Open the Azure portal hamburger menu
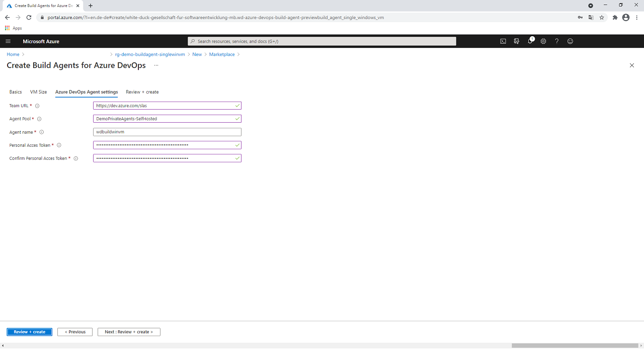The width and height of the screenshot is (644, 362). (8, 41)
